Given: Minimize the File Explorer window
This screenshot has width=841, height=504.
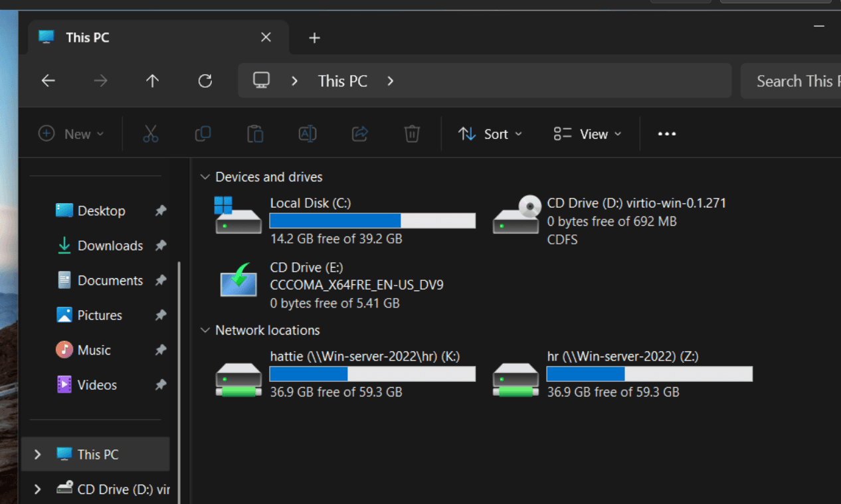Looking at the screenshot, I should (819, 26).
